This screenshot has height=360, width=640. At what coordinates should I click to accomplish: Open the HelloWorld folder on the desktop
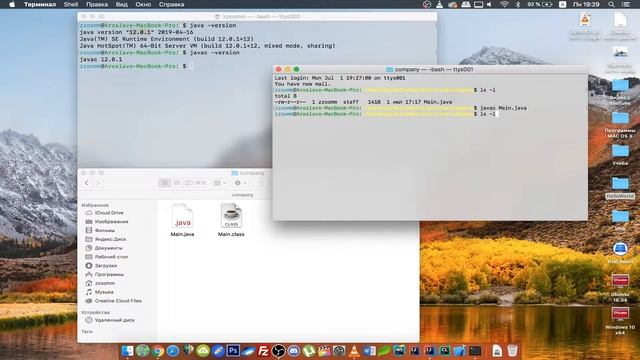620,187
